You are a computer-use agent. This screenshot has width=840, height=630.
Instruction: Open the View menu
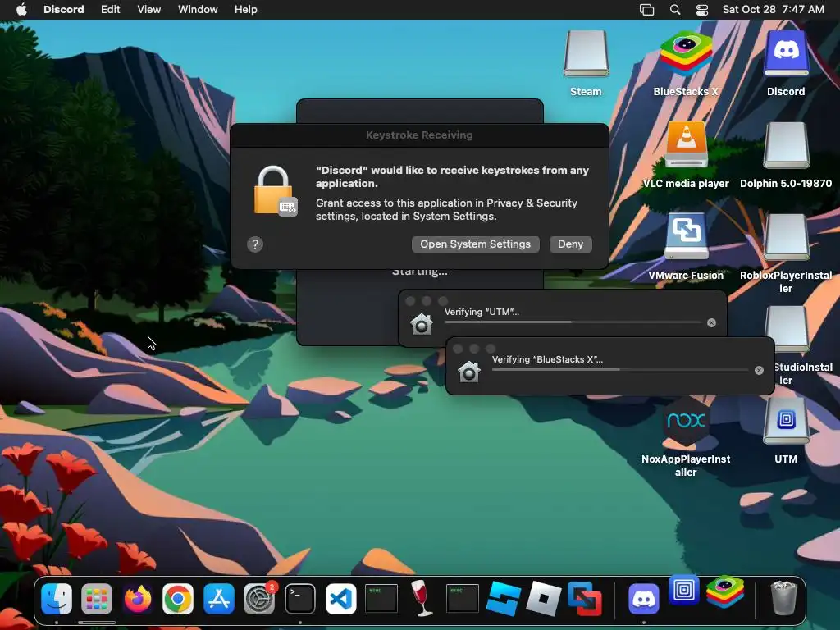coord(149,10)
